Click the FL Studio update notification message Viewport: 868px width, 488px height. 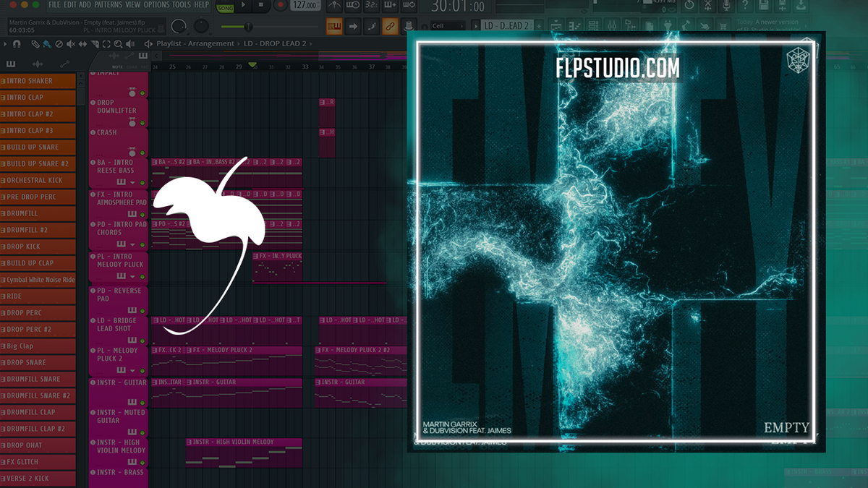click(x=768, y=24)
